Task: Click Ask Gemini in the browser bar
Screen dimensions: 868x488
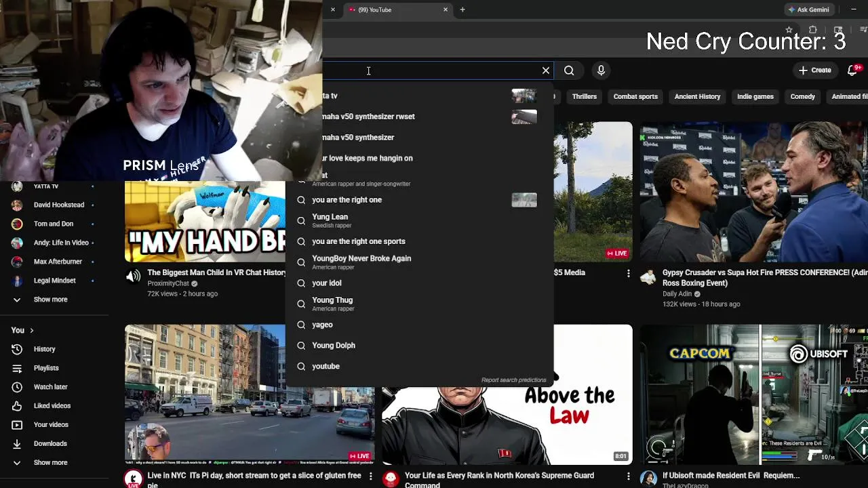Action: coord(809,9)
